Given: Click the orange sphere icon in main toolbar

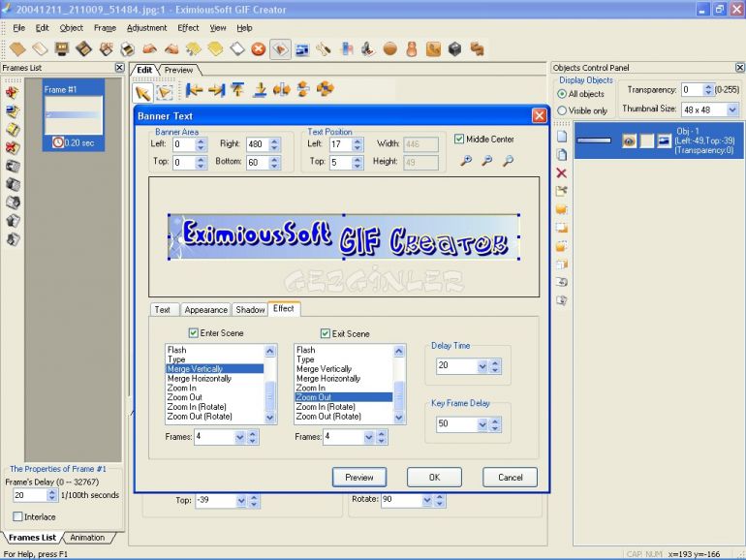Looking at the screenshot, I should tap(390, 49).
